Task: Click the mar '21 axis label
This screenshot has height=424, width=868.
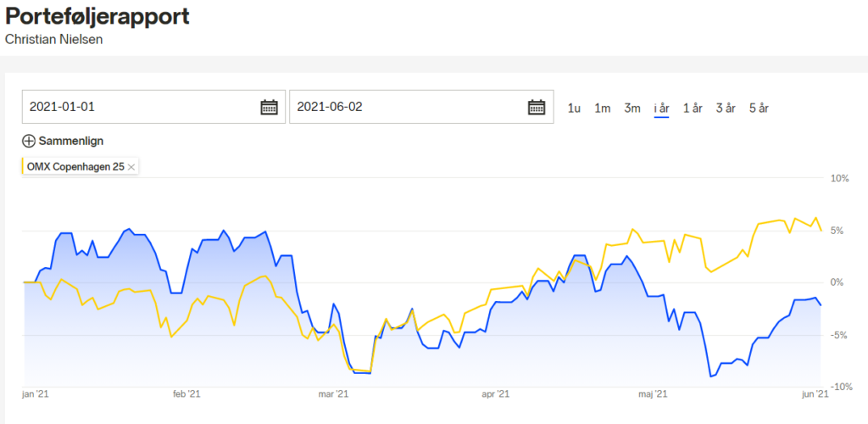Action: coord(333,394)
